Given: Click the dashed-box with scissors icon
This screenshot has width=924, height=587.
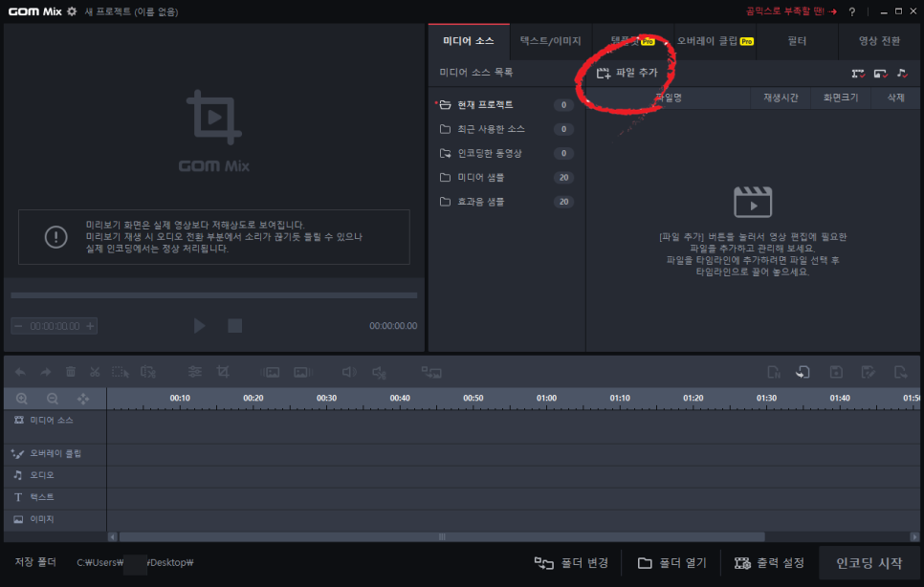Looking at the screenshot, I should [148, 372].
